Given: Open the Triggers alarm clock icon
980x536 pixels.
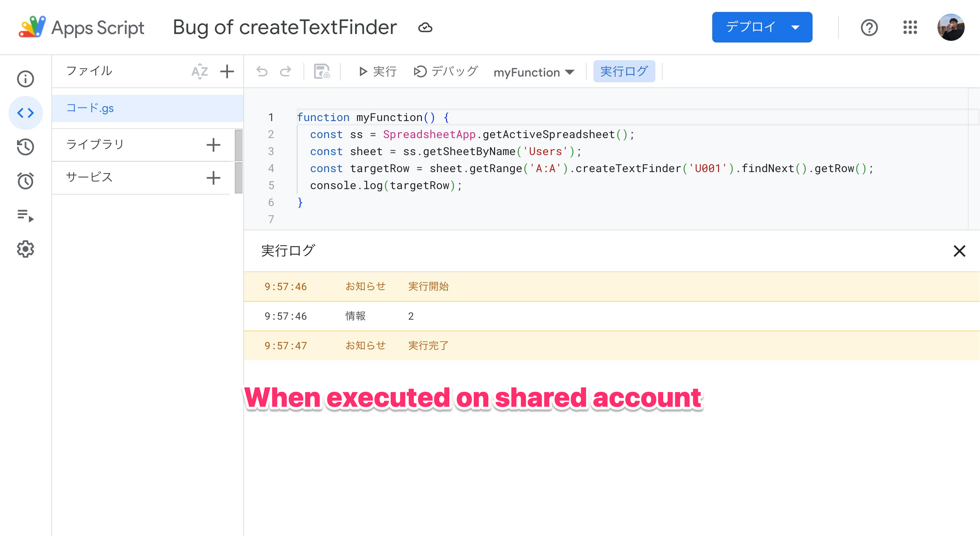Looking at the screenshot, I should [x=26, y=181].
